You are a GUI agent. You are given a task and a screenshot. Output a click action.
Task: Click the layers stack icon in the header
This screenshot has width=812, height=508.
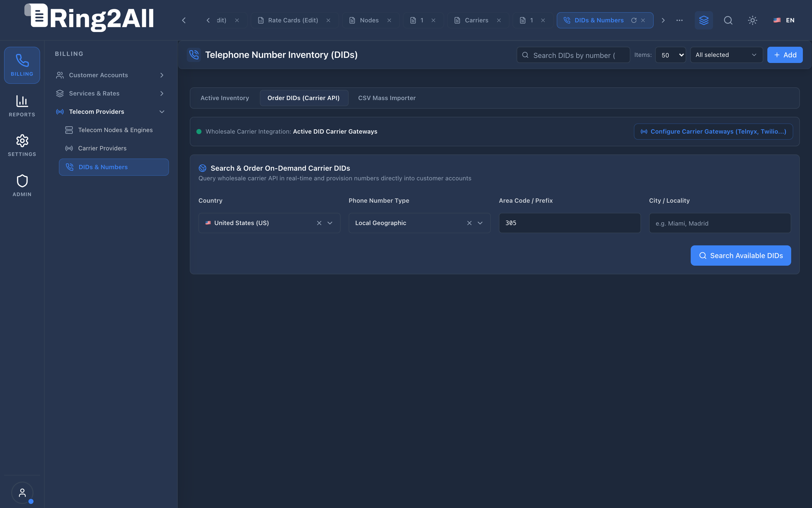coord(704,21)
